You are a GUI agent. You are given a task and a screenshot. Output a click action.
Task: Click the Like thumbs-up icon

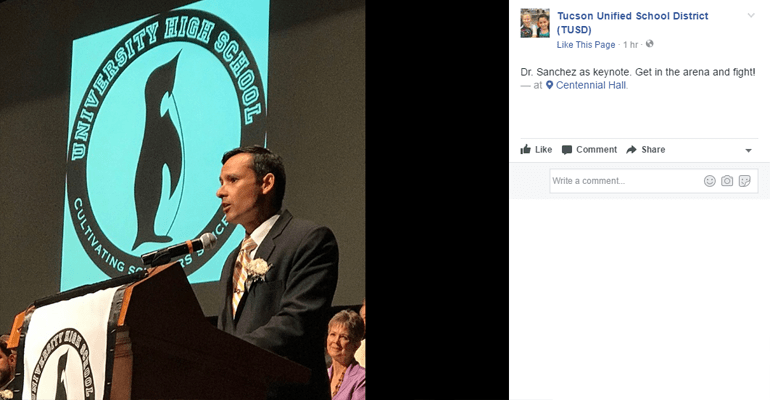tap(525, 149)
